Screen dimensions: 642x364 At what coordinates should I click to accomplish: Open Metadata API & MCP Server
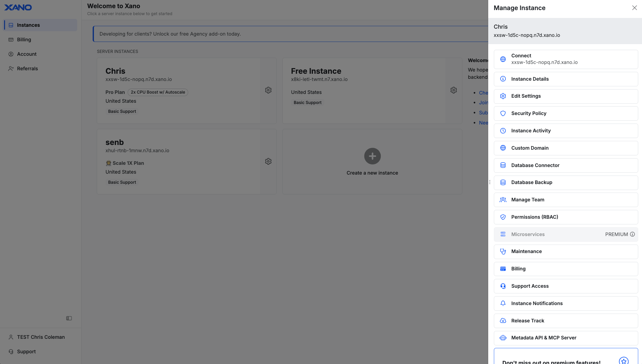(x=566, y=338)
